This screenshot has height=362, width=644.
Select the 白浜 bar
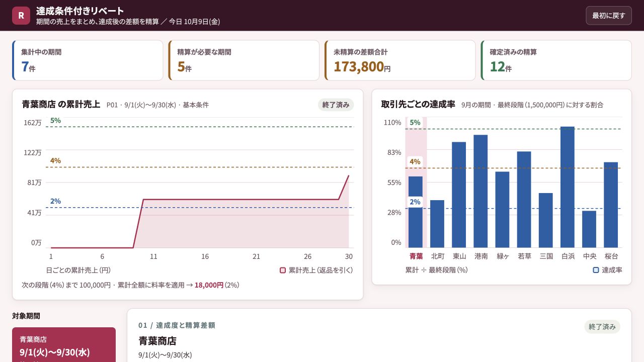click(x=568, y=187)
